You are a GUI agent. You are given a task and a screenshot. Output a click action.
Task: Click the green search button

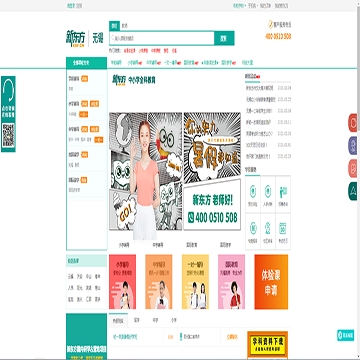point(224,38)
